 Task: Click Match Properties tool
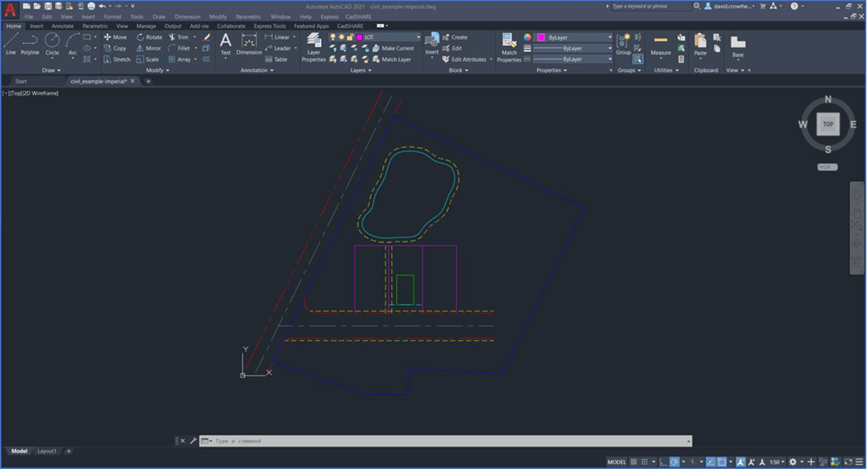pyautogui.click(x=509, y=48)
